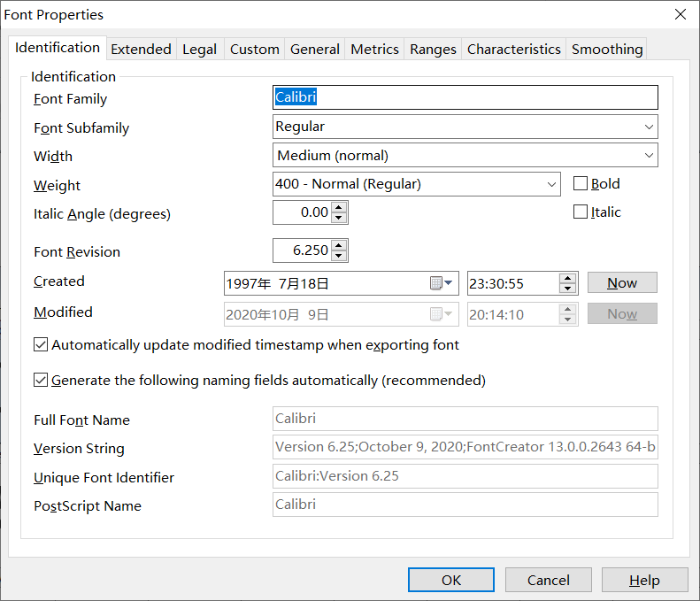Viewport: 700px width, 601px height.
Task: Go to the Ranges tab
Action: tap(433, 49)
